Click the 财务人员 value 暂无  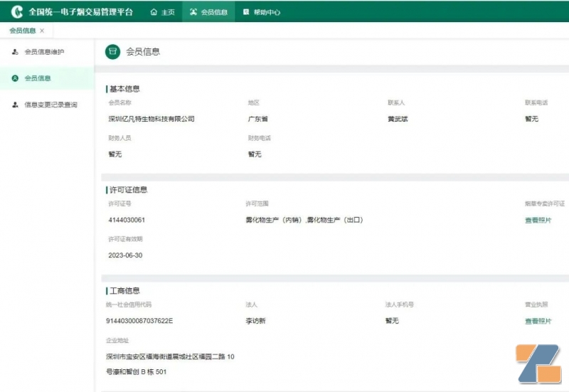click(x=115, y=154)
